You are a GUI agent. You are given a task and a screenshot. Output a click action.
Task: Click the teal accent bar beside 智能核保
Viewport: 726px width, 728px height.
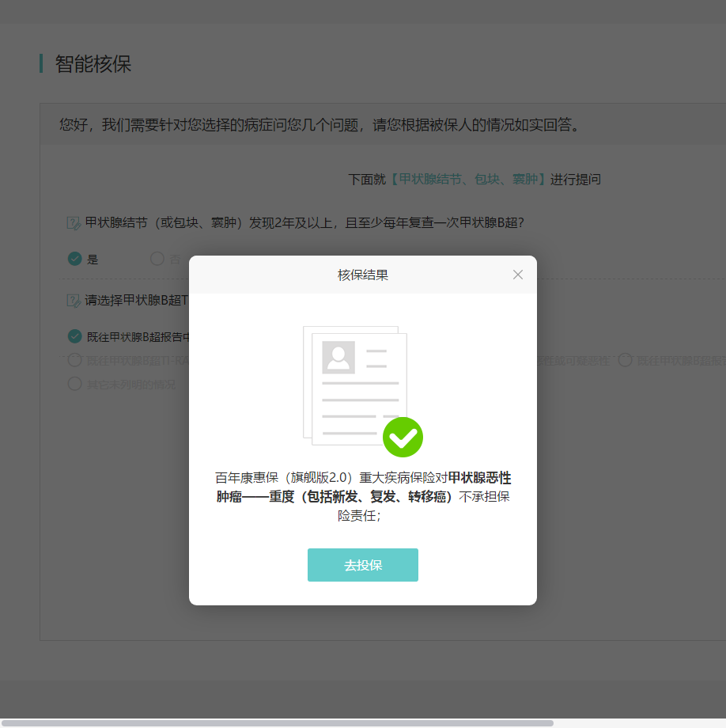43,64
